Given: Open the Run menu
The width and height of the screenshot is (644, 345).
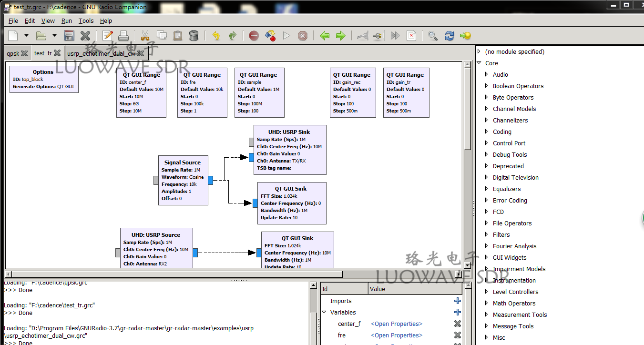Looking at the screenshot, I should [x=67, y=21].
